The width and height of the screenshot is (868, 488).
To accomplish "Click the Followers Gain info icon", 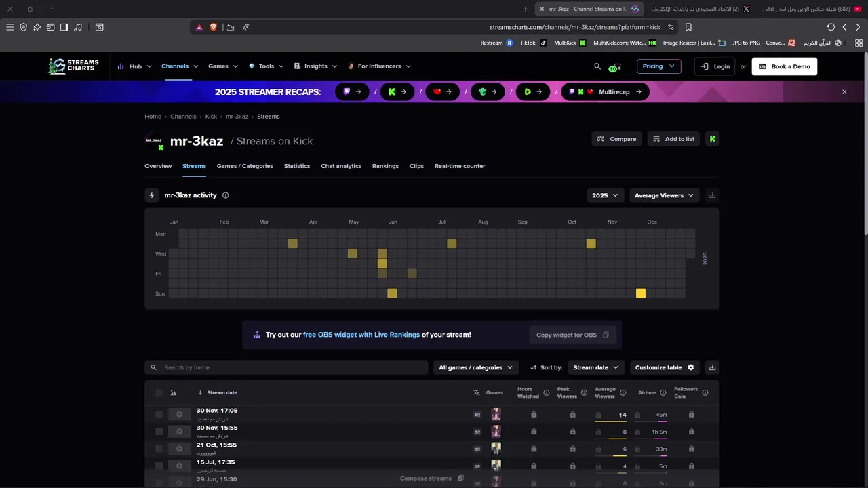I will pos(705,393).
